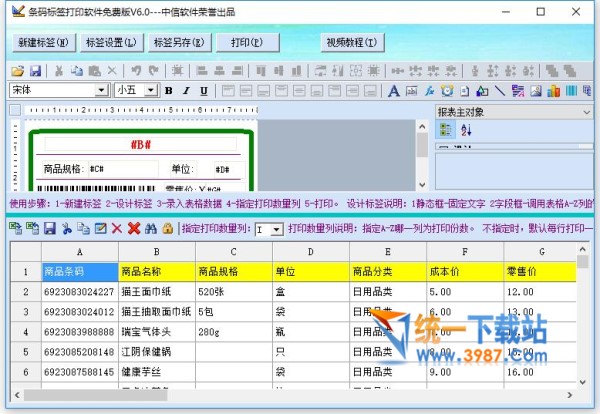Screen dimensions: 600x414
Task: Select the line drawing tool
Action: point(500,91)
